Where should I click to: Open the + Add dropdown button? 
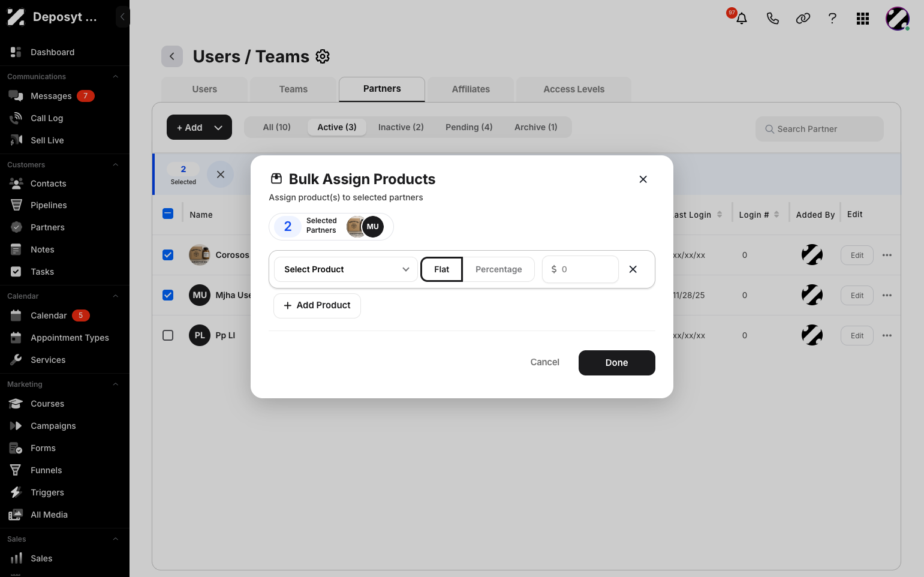(199, 127)
